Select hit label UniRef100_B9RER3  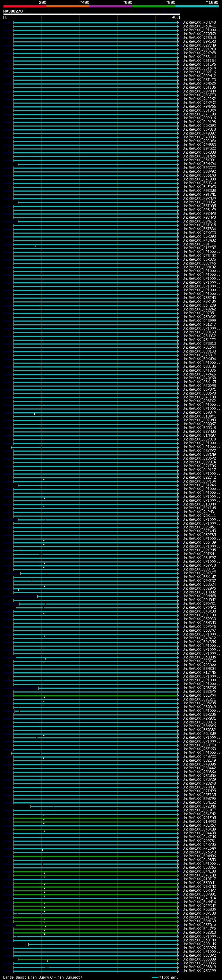coord(199,41)
